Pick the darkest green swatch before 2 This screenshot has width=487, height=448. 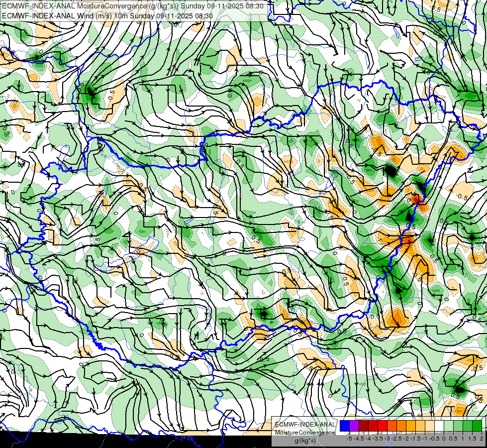click(477, 426)
